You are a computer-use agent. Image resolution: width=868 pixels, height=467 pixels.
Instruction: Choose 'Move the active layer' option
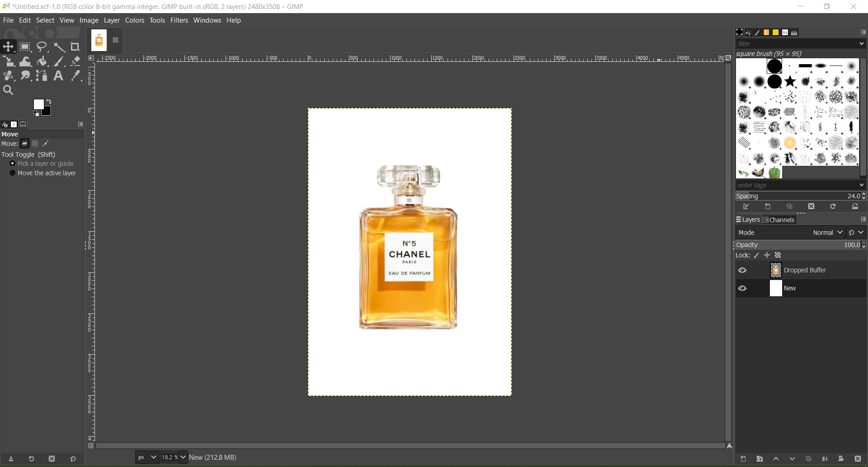[43, 173]
